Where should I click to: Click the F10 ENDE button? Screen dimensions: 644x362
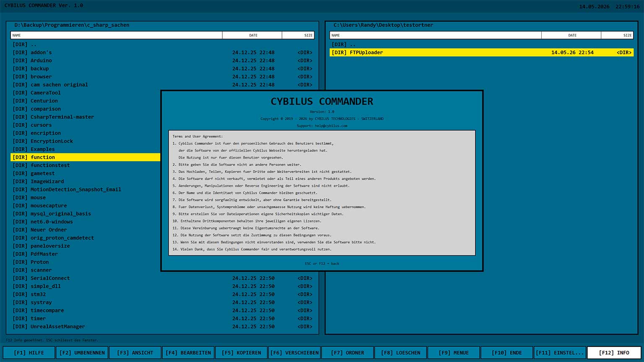point(507,353)
